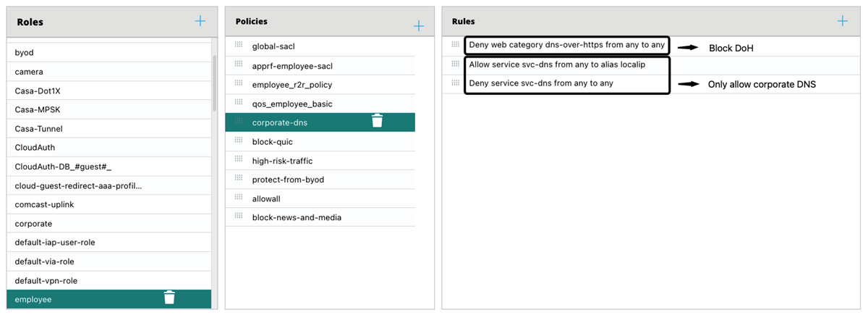The height and width of the screenshot is (318, 868).
Task: Click drag handle of block-quic policy
Action: pyautogui.click(x=239, y=141)
